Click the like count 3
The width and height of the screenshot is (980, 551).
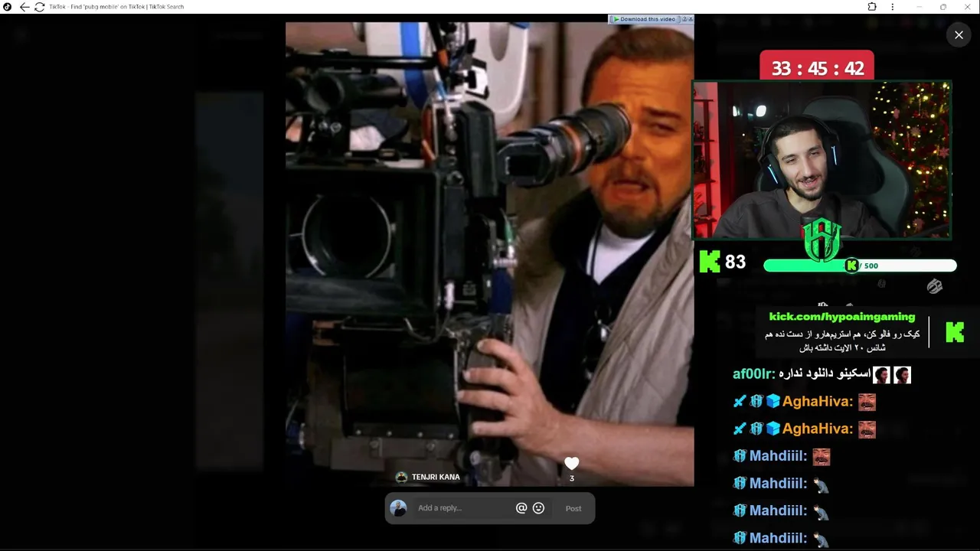click(571, 479)
